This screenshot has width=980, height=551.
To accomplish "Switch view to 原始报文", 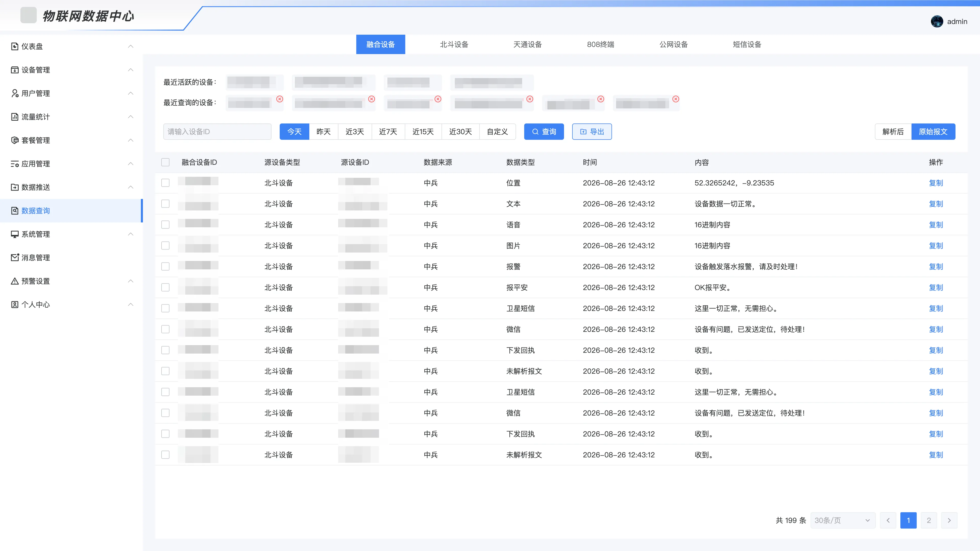I will click(933, 132).
